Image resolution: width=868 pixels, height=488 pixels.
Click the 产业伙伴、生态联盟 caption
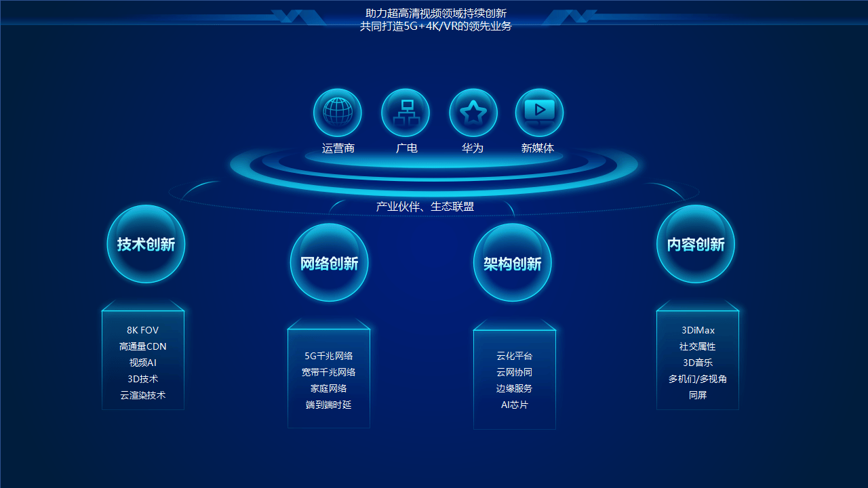click(x=425, y=206)
